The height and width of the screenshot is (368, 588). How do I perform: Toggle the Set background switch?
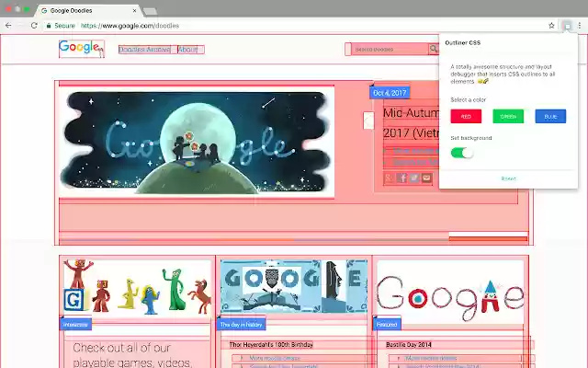point(462,153)
